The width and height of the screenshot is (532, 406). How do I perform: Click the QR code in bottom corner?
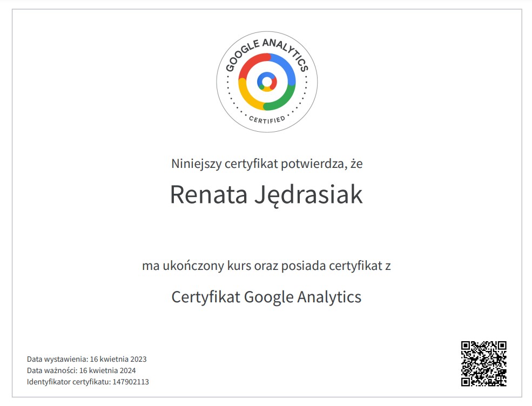tap(483, 363)
